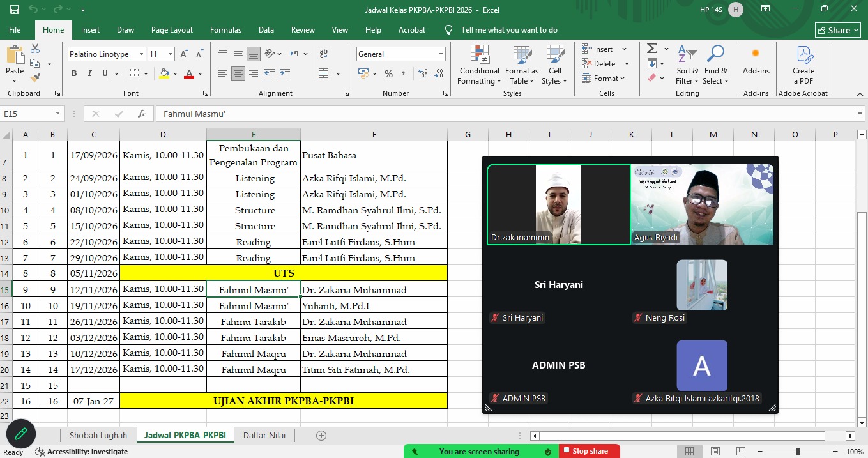Insert a function with the fx button
Screen dimensions: 868x458
pos(142,114)
